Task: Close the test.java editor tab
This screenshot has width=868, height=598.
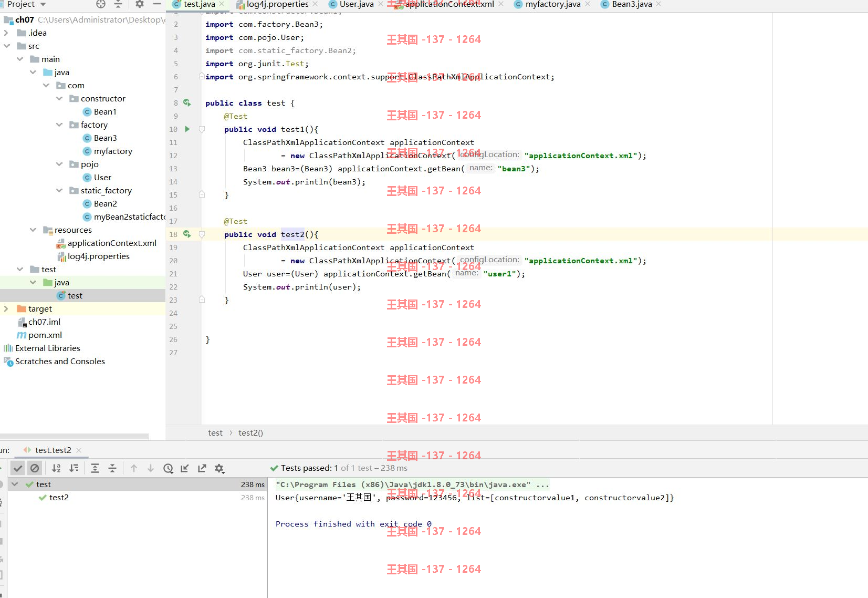Action: pos(222,4)
